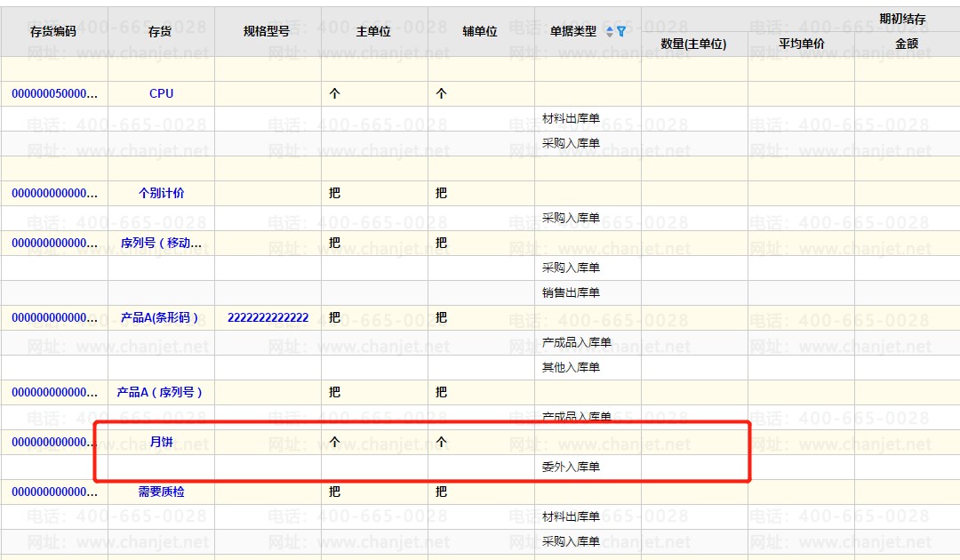Click the 单据类型 header text

coord(573,31)
